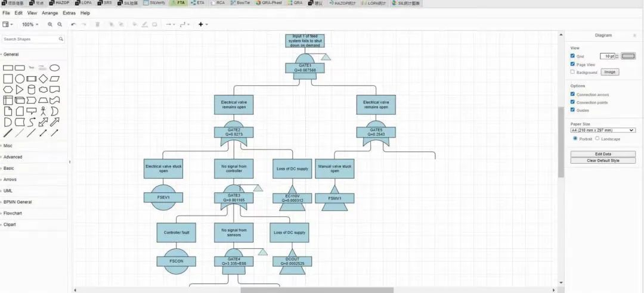This screenshot has height=293, width=644.
Task: Click the Undo arrow icon
Action: click(x=73, y=24)
